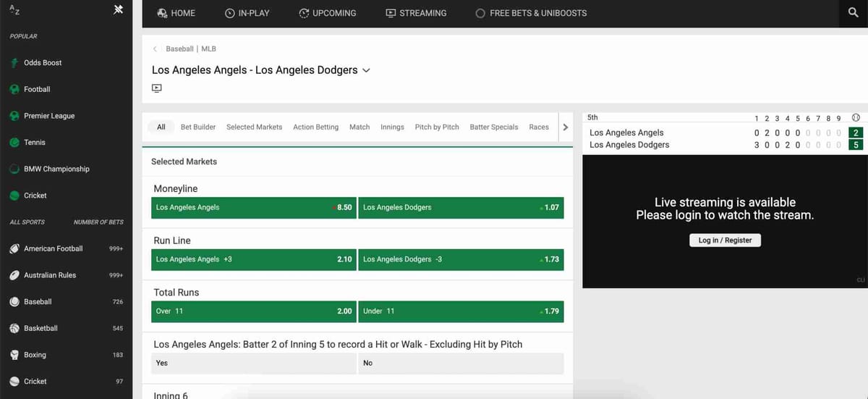Click the American Football icon

[x=14, y=248]
